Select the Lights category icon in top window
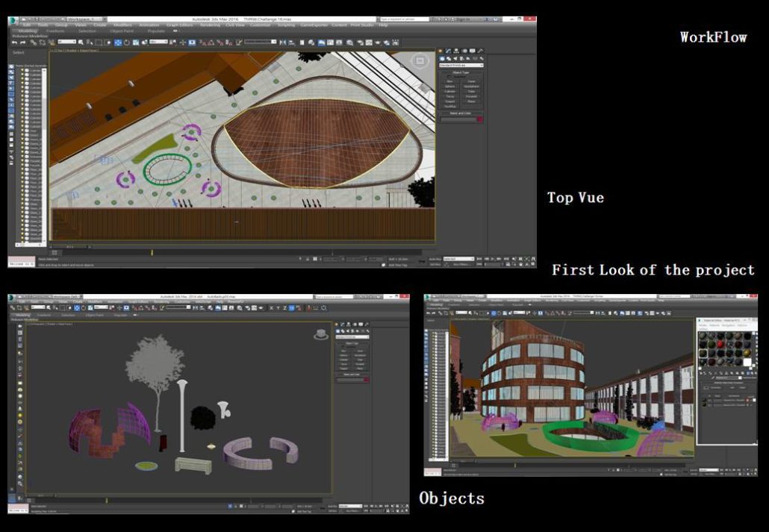This screenshot has width=769, height=532. [x=455, y=59]
